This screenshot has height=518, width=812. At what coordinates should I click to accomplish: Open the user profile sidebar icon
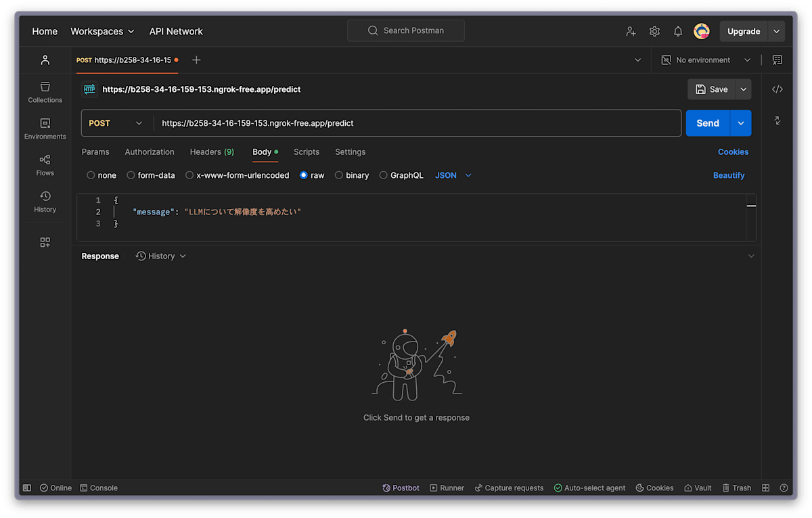tap(45, 60)
